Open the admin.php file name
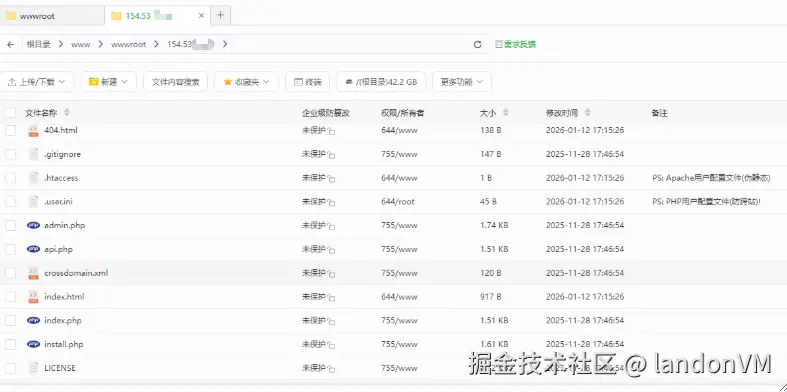Image resolution: width=787 pixels, height=392 pixels. pos(65,225)
